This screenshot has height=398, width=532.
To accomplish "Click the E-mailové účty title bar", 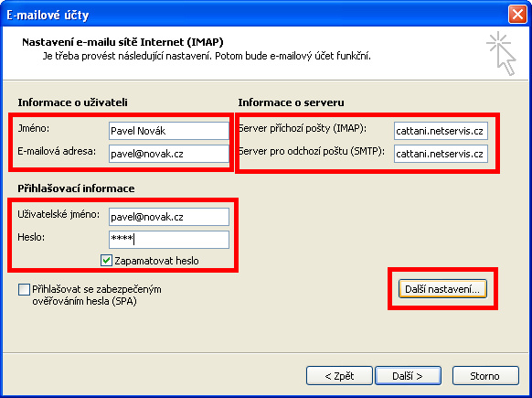I will [254, 15].
